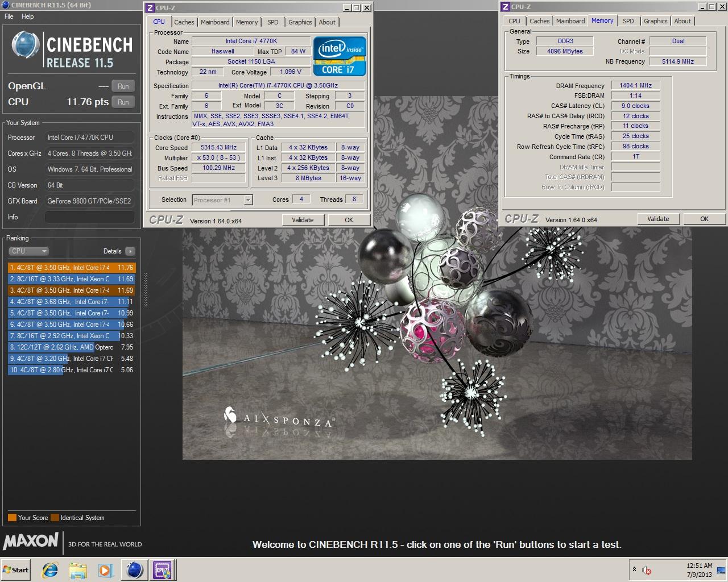Click the Core Voltage value 1.096 V
Viewport: 728px width, 582px height.
click(291, 72)
